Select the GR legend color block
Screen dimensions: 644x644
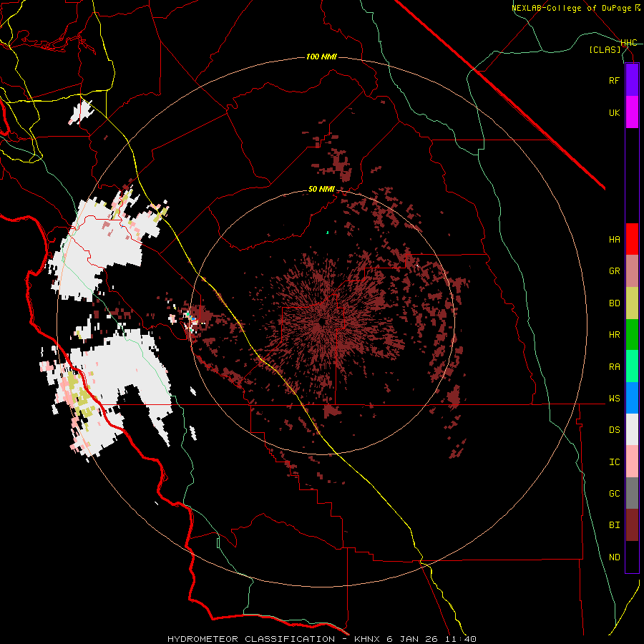point(632,271)
